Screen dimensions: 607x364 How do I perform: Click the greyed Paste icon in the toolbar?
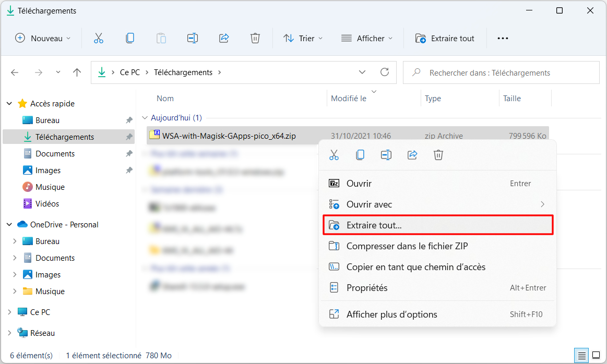click(161, 38)
